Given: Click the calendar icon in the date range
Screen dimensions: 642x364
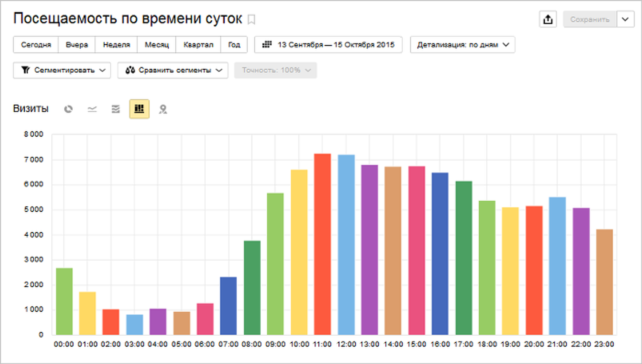Looking at the screenshot, I should (267, 44).
